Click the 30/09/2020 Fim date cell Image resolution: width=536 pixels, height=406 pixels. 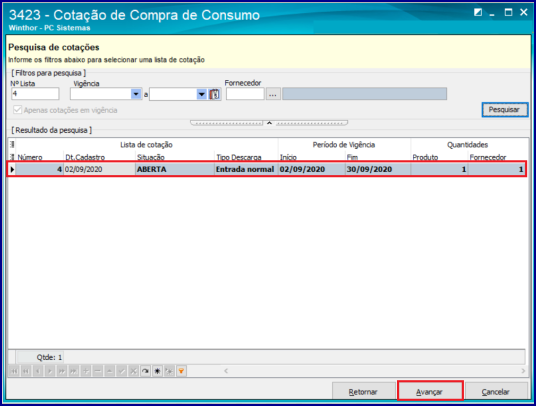click(378, 169)
